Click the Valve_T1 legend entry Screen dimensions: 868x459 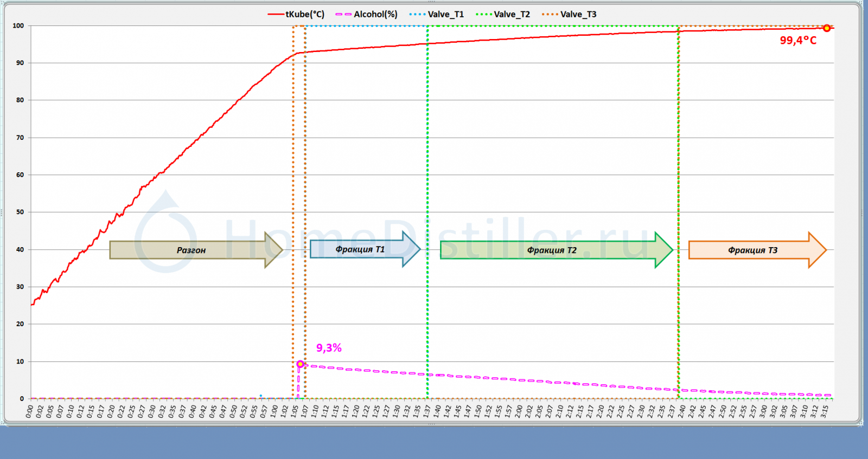[x=445, y=14]
